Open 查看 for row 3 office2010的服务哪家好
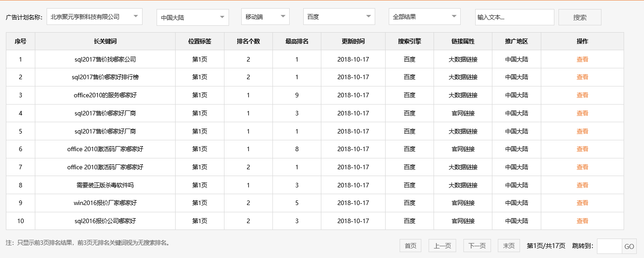 click(582, 95)
